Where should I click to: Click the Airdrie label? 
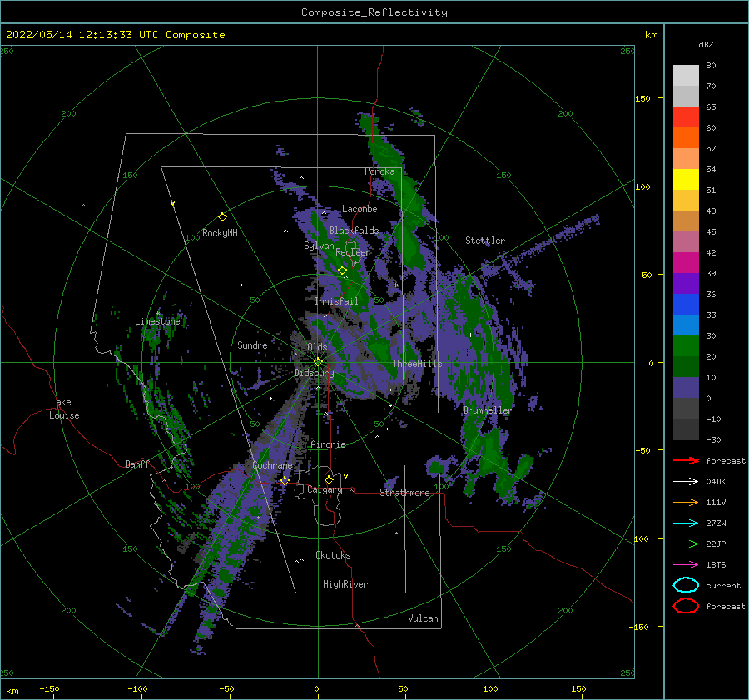pos(328,444)
